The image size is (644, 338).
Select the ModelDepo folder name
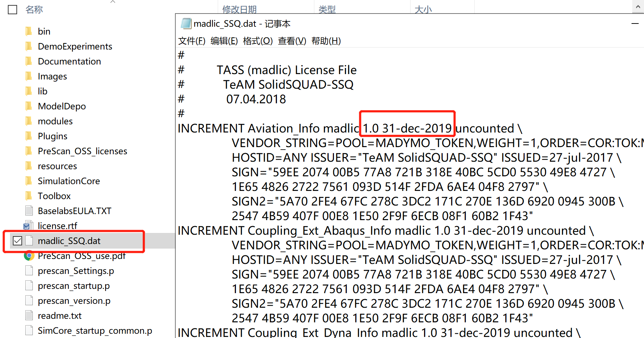62,106
